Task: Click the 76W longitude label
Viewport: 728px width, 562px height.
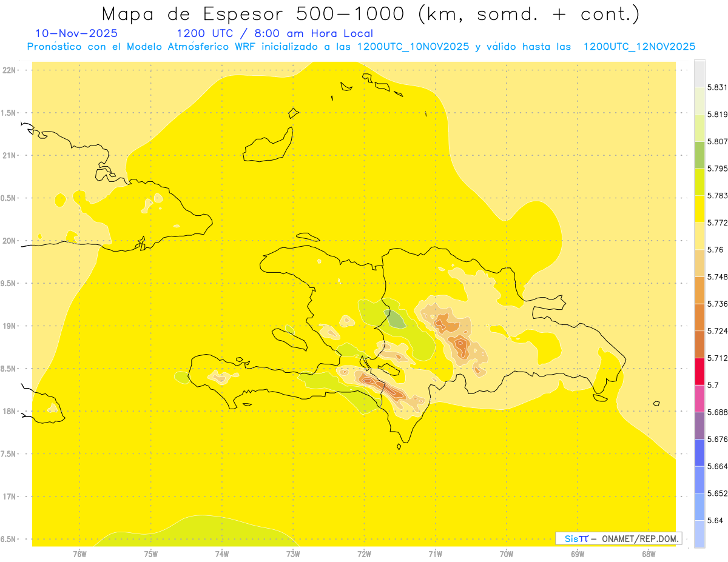Action: [x=79, y=554]
